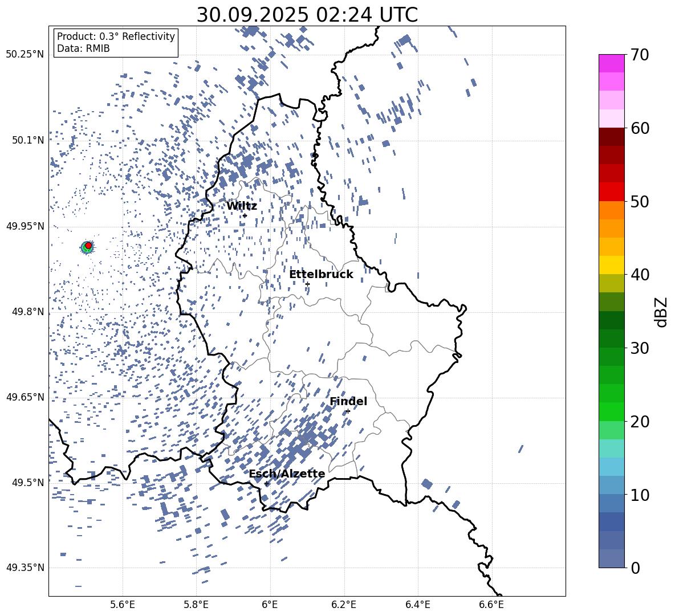Select the Ettelbruck station cross marker
The width and height of the screenshot is (675, 616).
coord(307,284)
